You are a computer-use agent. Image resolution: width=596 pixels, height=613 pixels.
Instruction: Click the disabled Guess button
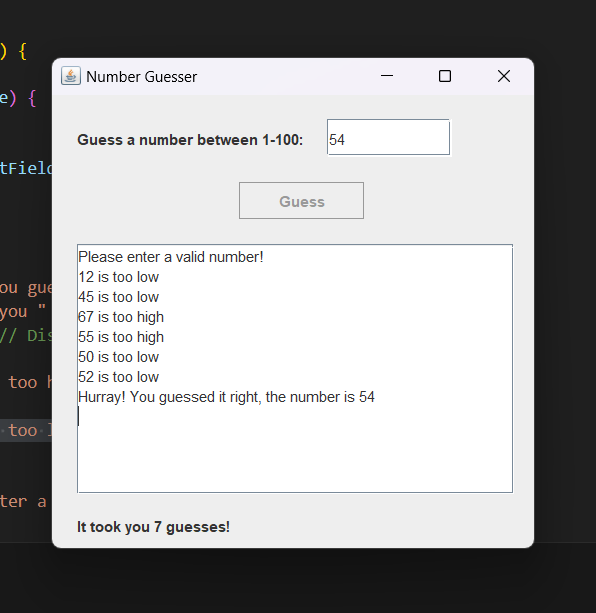tap(301, 201)
